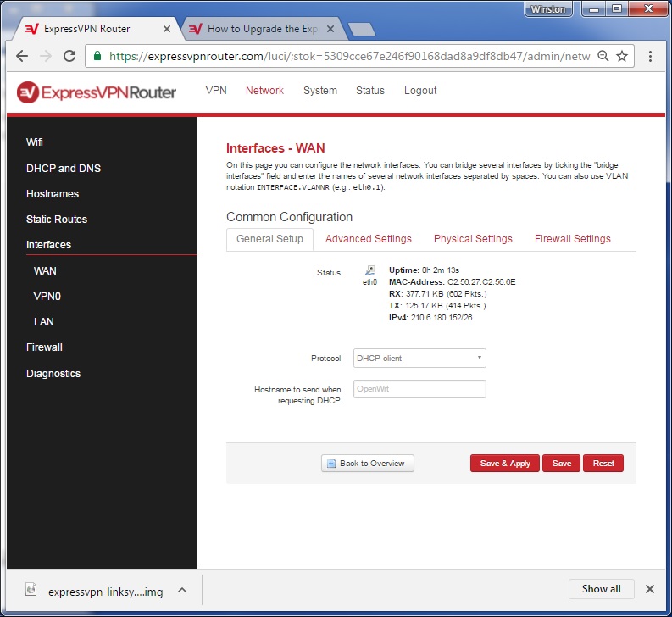
Task: Close the ExpressVPN Router browser tab
Action: pyautogui.click(x=167, y=28)
